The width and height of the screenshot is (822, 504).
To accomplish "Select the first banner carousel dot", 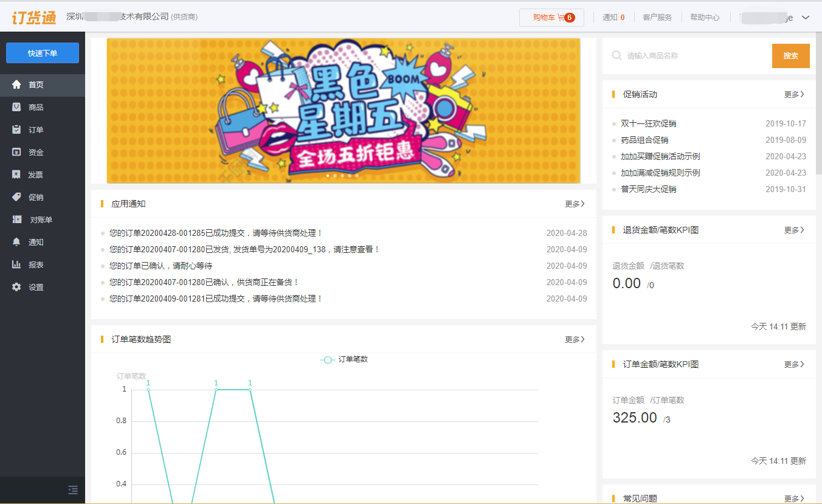I will 328,175.
